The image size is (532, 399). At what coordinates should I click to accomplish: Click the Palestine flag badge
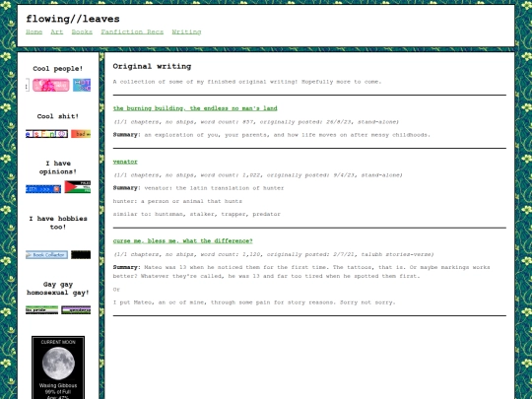[x=78, y=187]
